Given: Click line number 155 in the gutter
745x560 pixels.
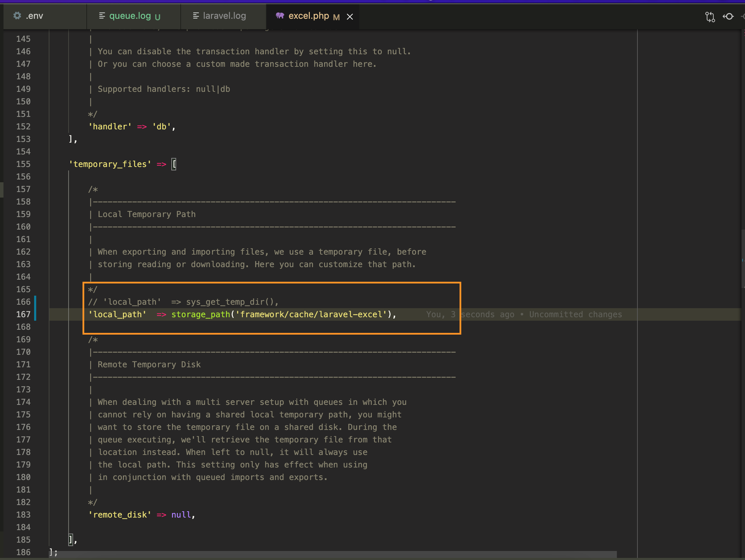Looking at the screenshot, I should [x=23, y=164].
